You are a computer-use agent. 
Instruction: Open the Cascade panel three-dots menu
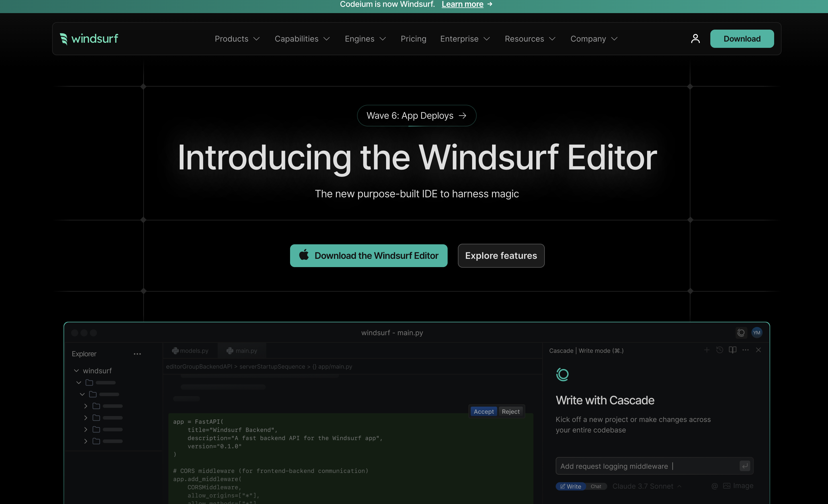click(x=745, y=350)
